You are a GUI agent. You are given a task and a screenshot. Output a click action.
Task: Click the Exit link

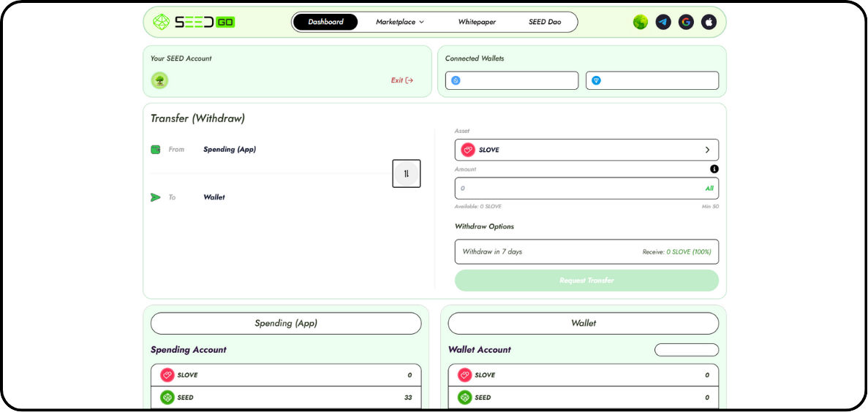pos(401,80)
